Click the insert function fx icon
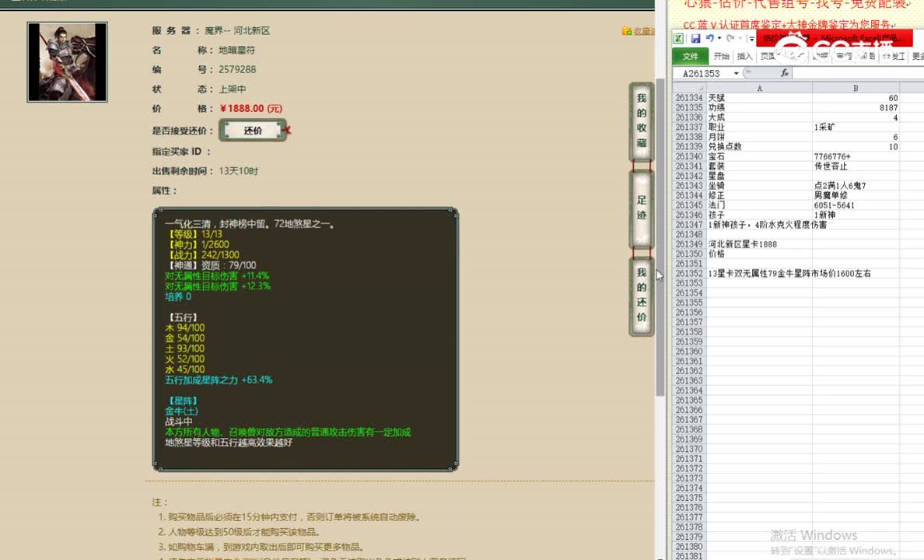 tap(784, 73)
